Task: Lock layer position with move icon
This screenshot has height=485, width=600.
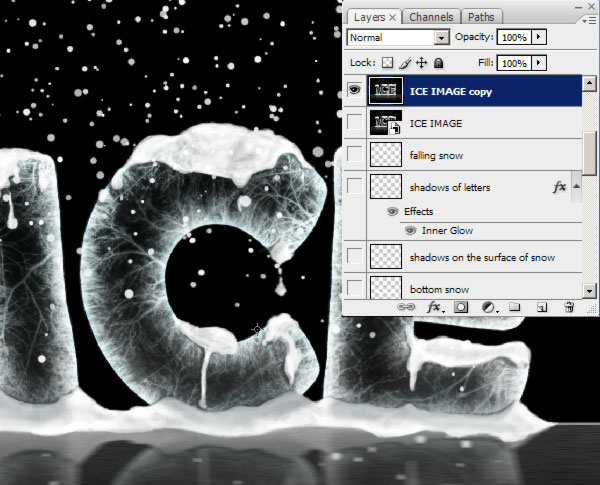Action: (x=421, y=62)
